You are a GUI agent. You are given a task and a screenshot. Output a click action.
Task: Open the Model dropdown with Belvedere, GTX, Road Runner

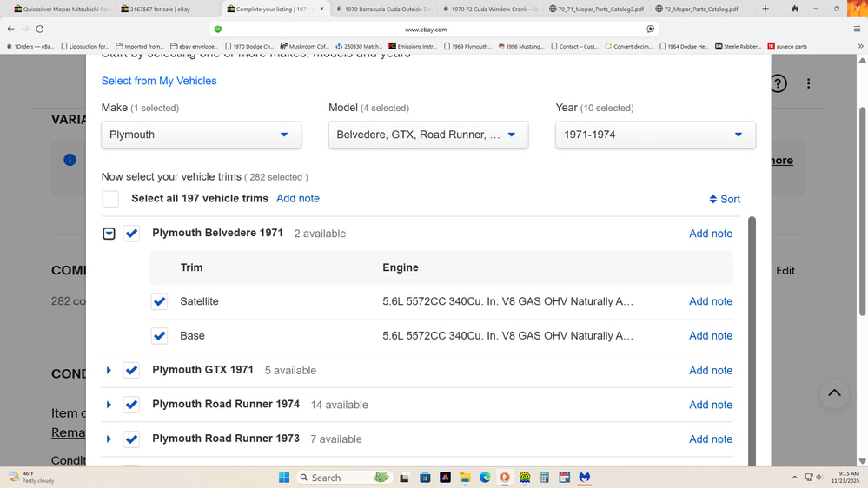coord(427,135)
